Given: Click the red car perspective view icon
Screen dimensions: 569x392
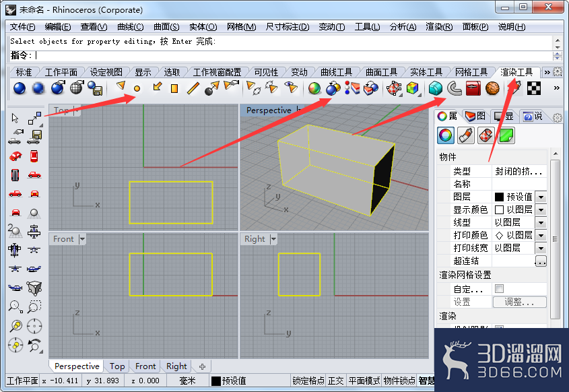Looking at the screenshot, I should (15, 156).
